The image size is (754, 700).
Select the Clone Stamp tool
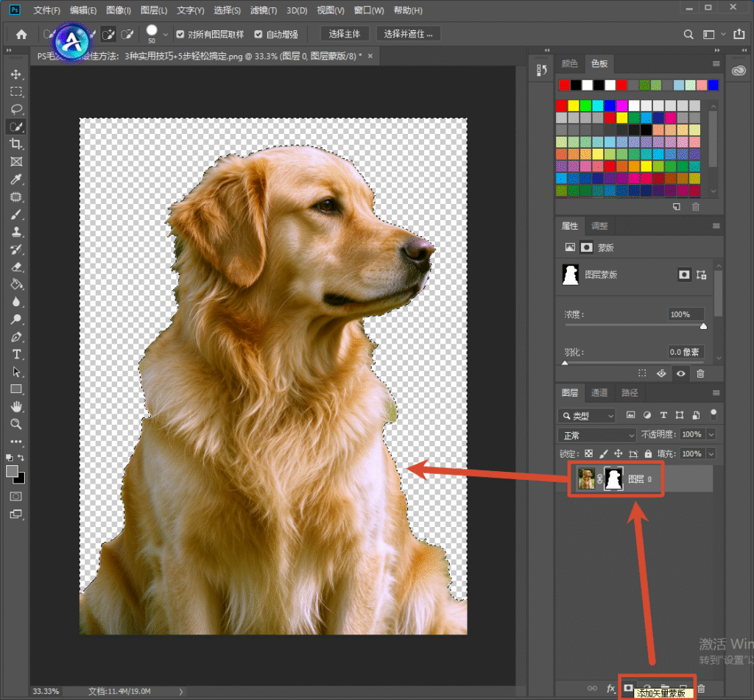click(x=16, y=232)
